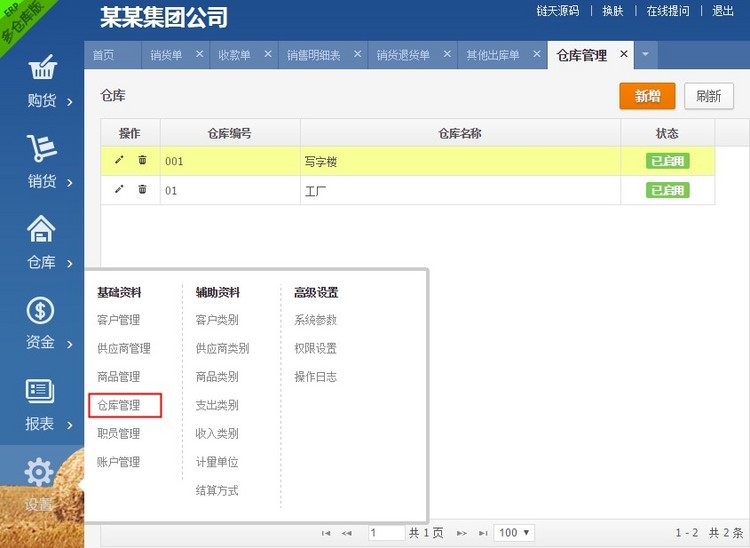Select 系统参数 under 高级设置
The image size is (750, 548).
(x=315, y=320)
